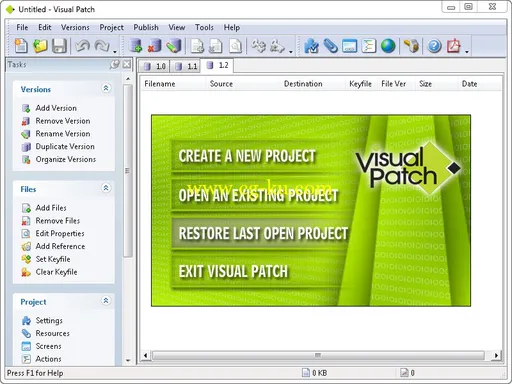Open Resources under Project tasks
Image resolution: width=512 pixels, height=384 pixels.
[52, 333]
